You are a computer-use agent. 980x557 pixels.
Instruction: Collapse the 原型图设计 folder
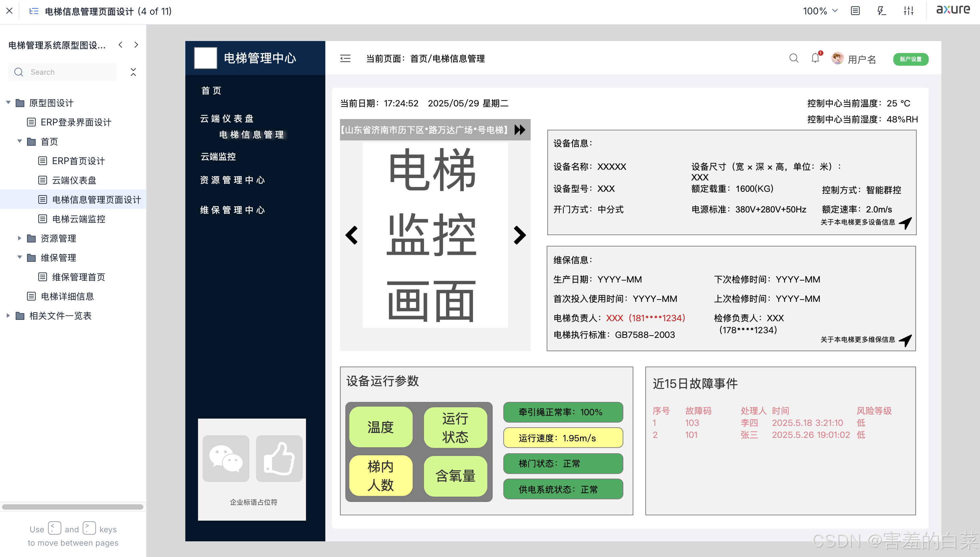point(8,102)
